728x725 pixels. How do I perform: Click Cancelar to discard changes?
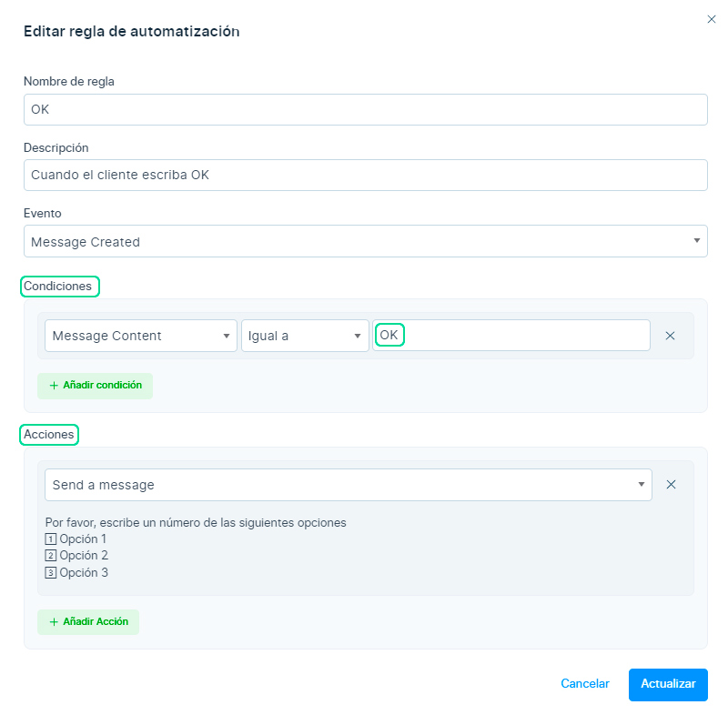[x=584, y=684]
